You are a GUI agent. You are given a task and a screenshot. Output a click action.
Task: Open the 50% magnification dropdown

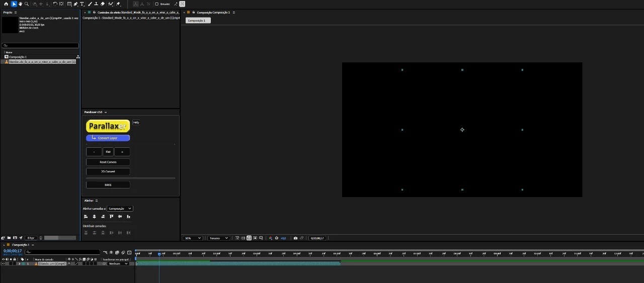(x=193, y=238)
